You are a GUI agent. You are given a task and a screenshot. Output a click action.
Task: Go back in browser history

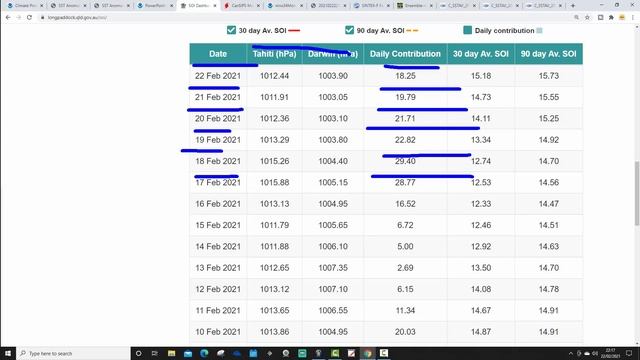8,18
